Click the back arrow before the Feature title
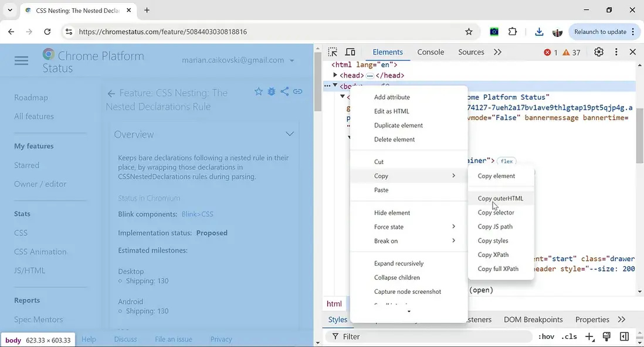The width and height of the screenshot is (644, 347). (x=111, y=94)
